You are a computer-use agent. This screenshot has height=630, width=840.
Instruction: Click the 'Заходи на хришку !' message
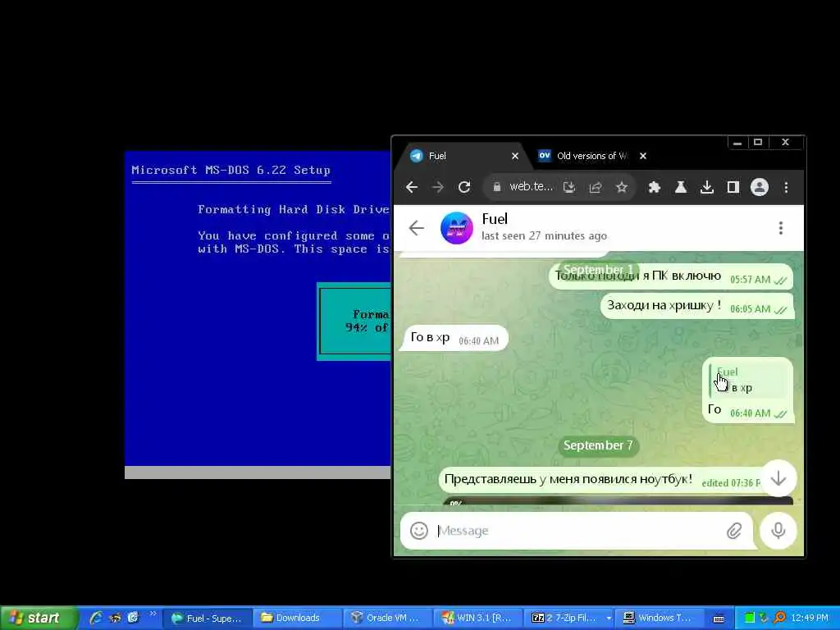click(x=696, y=306)
